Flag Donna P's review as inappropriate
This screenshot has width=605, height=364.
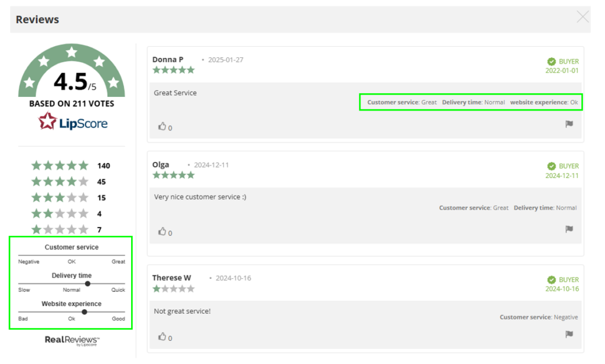(x=569, y=124)
